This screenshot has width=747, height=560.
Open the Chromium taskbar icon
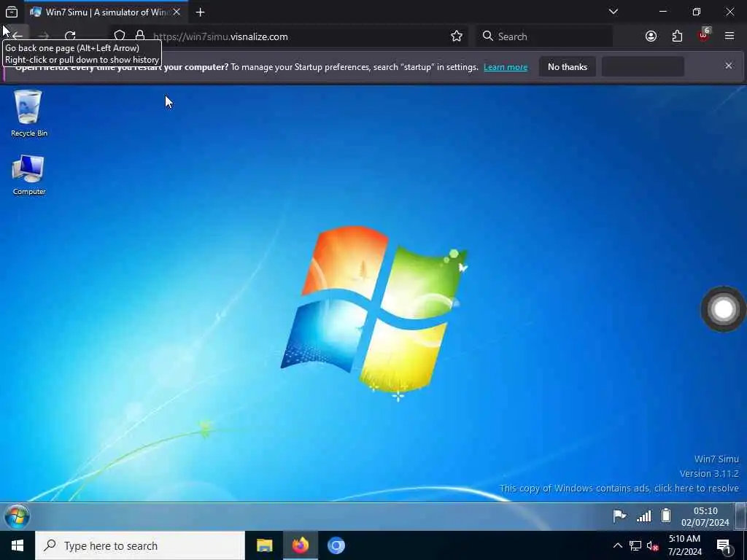point(336,545)
